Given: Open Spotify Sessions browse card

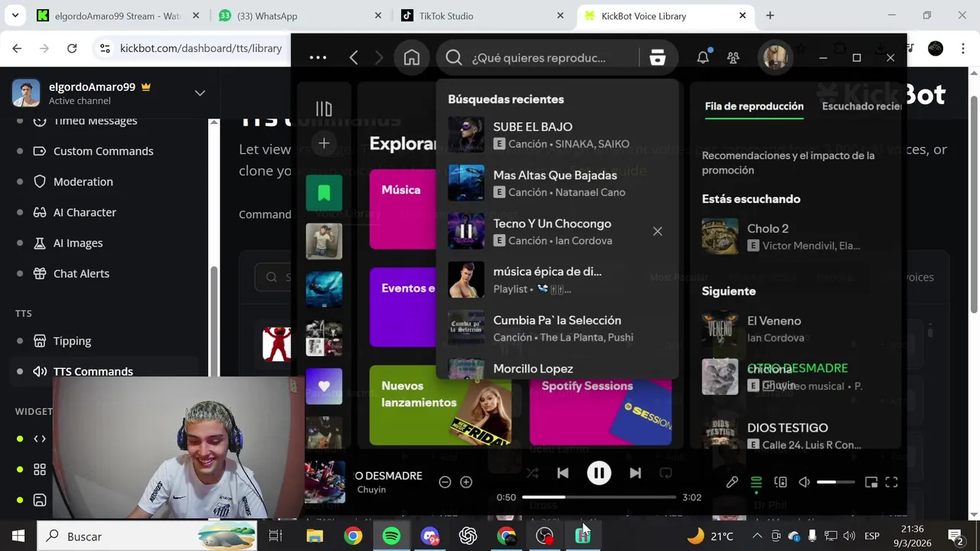Looking at the screenshot, I should [x=601, y=405].
